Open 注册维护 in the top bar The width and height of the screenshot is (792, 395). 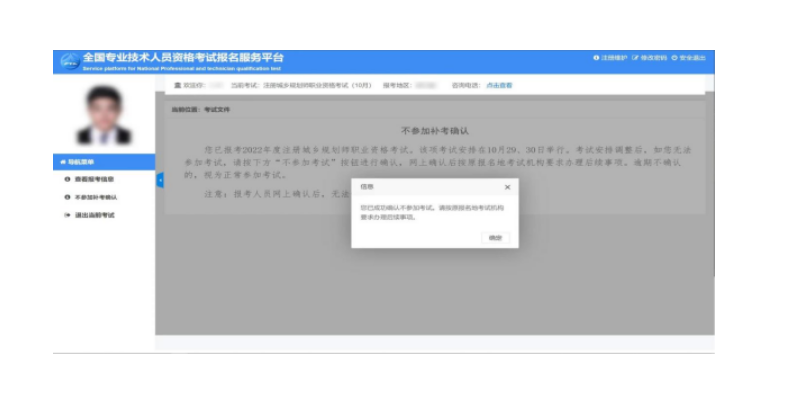610,58
